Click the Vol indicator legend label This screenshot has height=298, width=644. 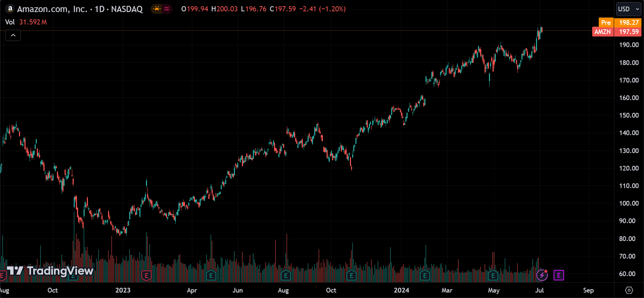(10, 22)
